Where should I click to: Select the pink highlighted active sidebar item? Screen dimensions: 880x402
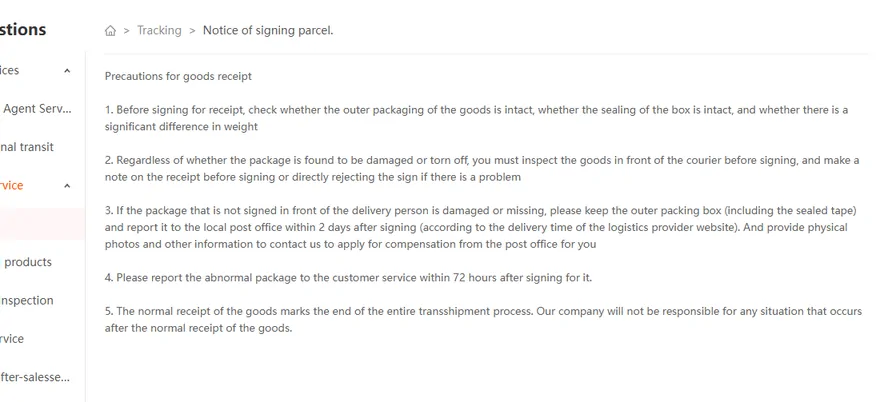42,224
